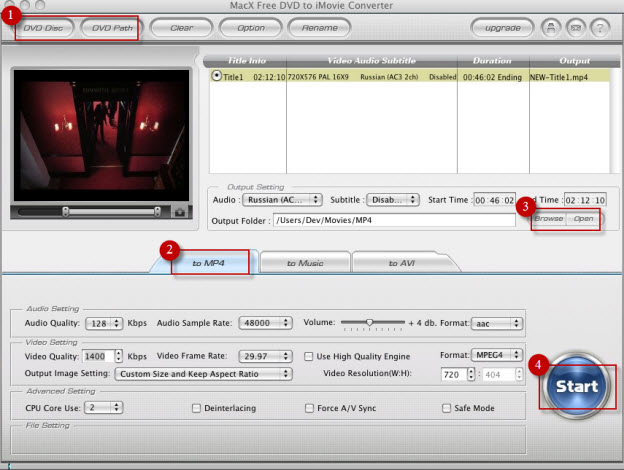This screenshot has width=624, height=470.
Task: Switch to the to Music tab
Action: 305,263
